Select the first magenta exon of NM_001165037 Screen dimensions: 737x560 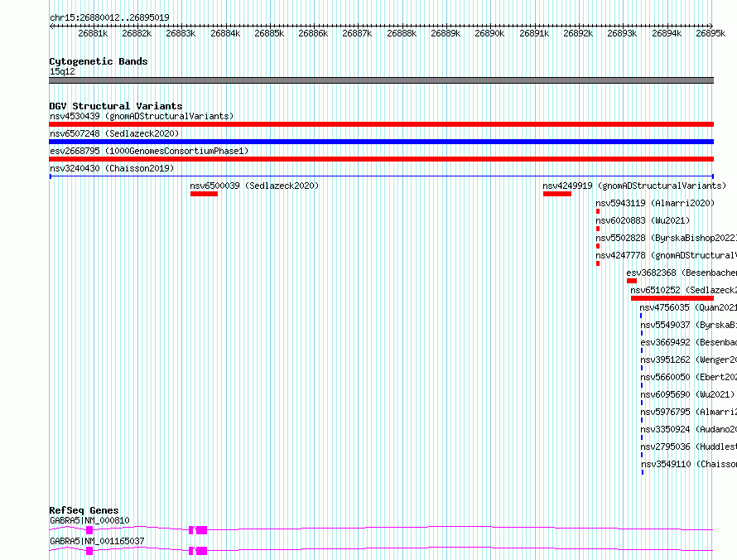(x=89, y=551)
